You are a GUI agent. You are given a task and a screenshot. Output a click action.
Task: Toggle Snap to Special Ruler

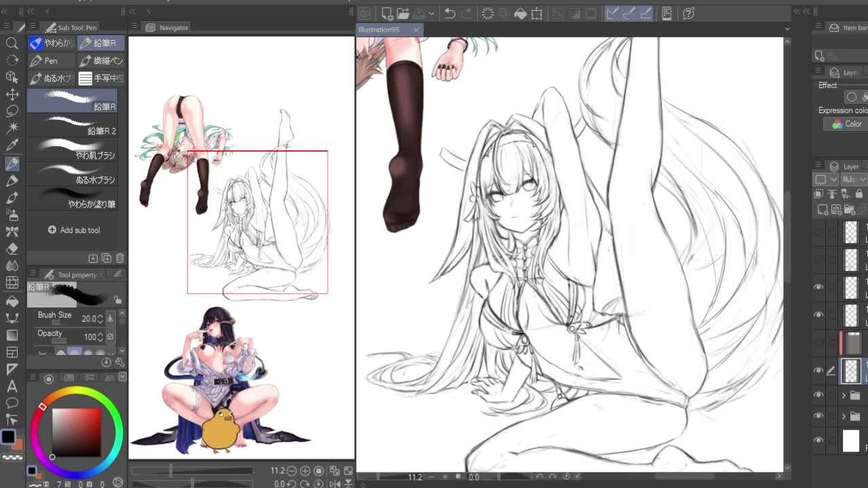click(629, 14)
